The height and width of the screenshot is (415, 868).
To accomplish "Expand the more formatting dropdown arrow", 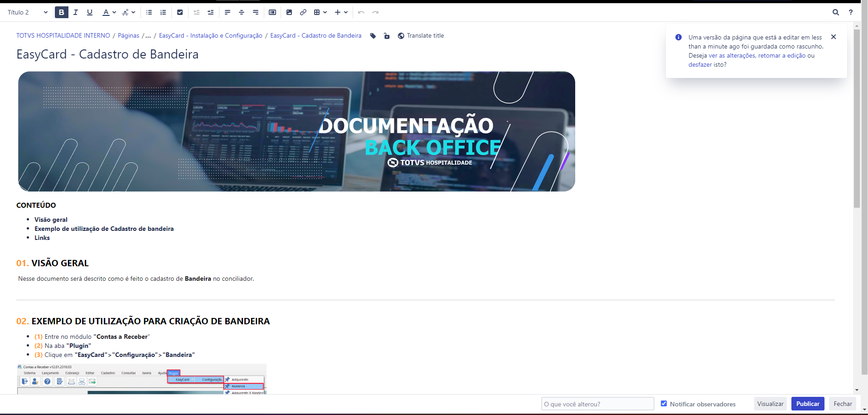I will [133, 12].
